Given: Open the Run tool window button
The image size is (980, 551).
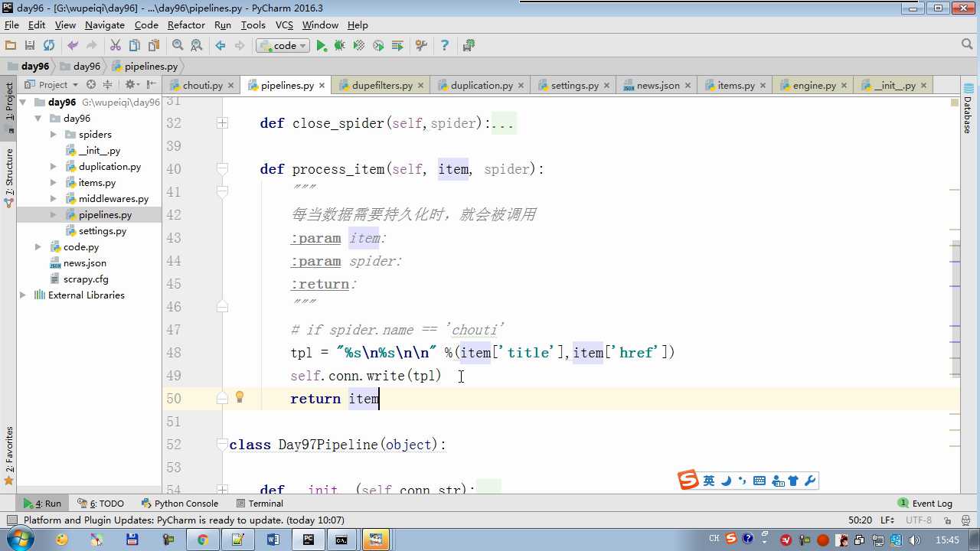Looking at the screenshot, I should point(42,504).
